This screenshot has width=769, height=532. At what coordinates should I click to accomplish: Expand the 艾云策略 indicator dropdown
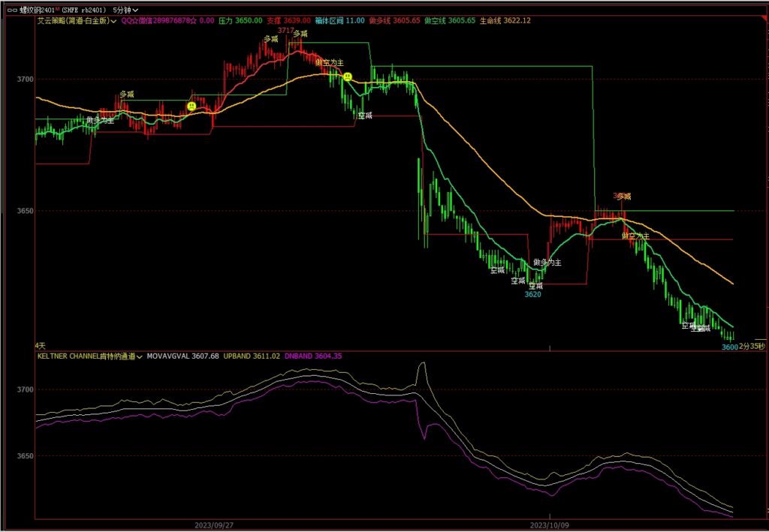click(113, 21)
